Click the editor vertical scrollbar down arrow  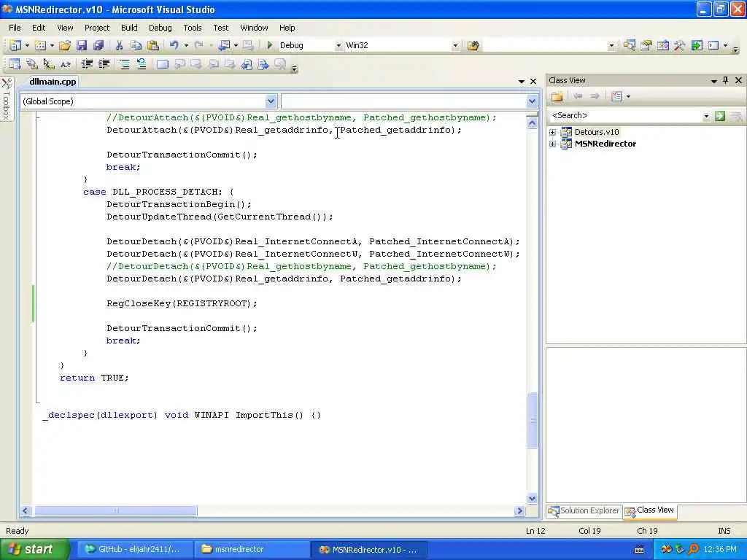(x=532, y=499)
